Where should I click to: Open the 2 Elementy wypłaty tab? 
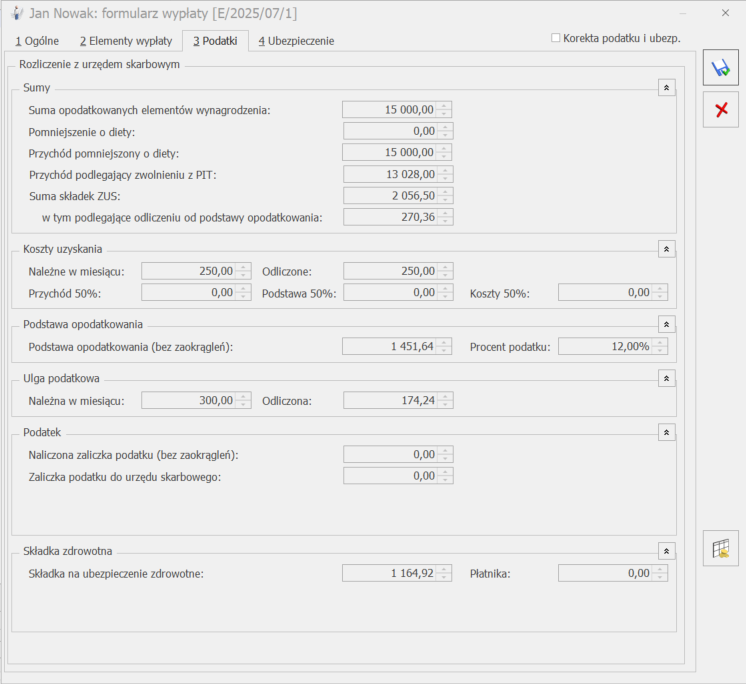click(126, 41)
